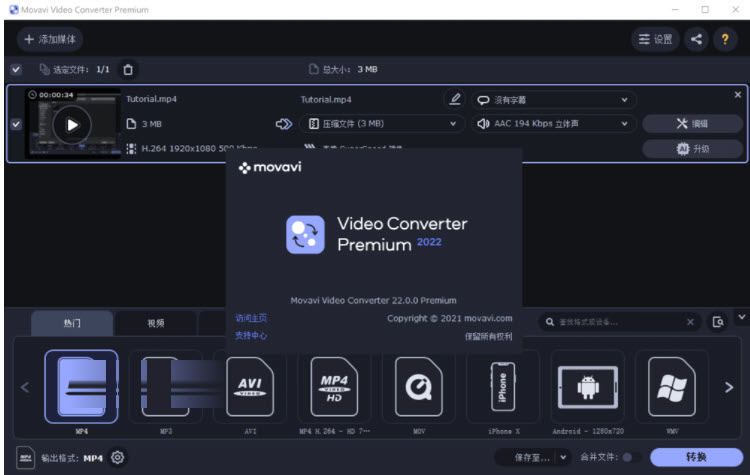Open help via the question mark icon
This screenshot has height=475, width=750.
[725, 40]
